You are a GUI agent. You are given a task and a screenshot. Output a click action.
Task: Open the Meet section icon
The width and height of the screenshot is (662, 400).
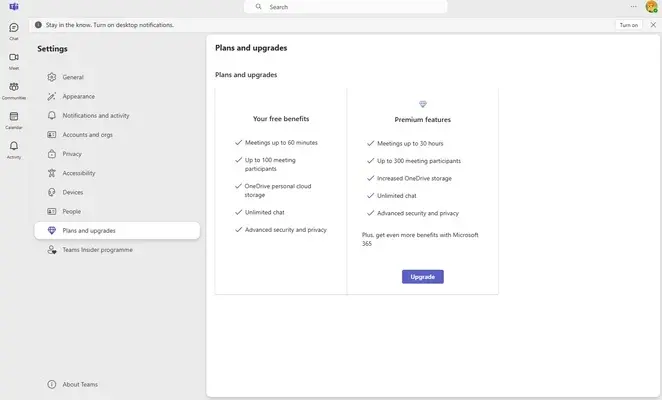[x=14, y=60]
